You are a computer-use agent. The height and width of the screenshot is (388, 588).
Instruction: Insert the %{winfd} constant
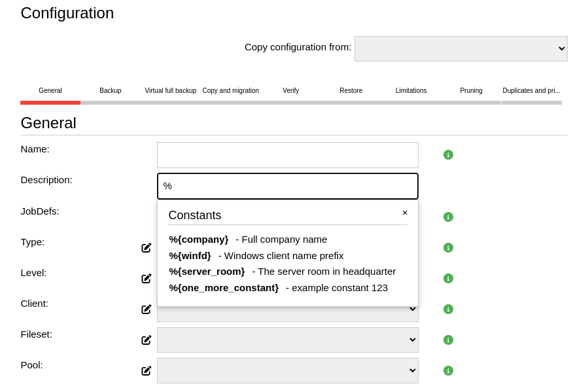click(190, 256)
